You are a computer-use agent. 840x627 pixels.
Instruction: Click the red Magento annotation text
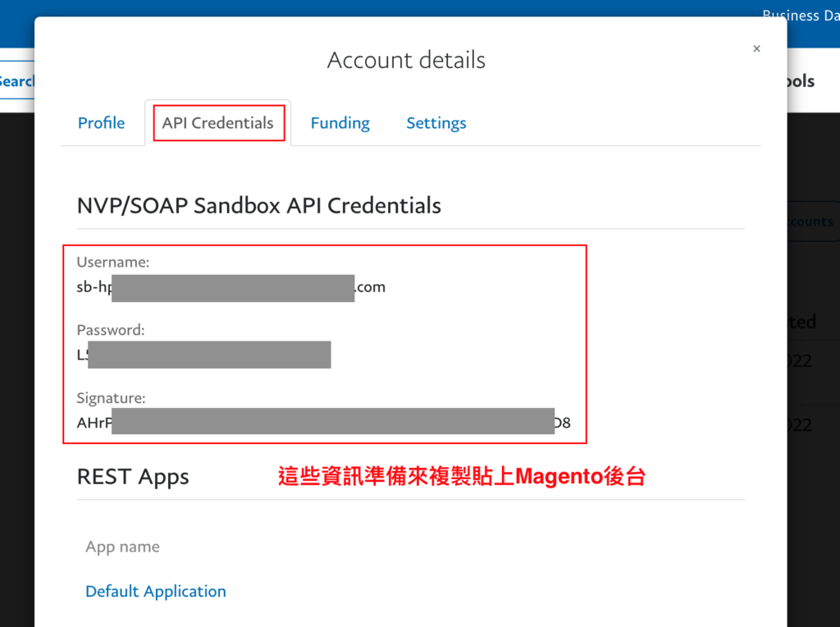(462, 476)
